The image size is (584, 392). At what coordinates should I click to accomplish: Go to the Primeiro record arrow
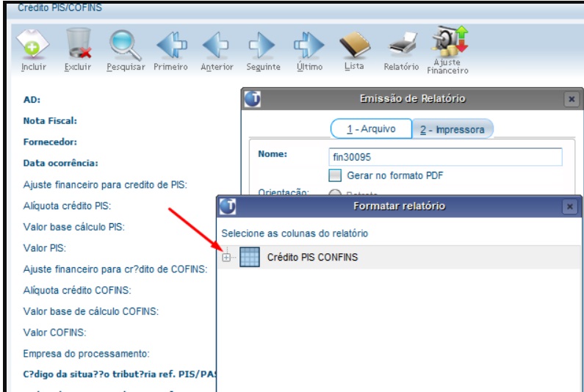click(171, 45)
